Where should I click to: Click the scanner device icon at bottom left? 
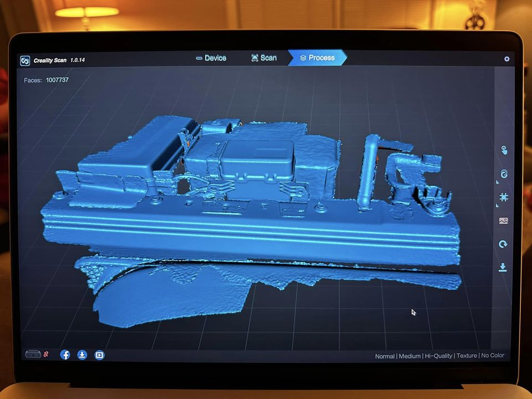click(33, 354)
